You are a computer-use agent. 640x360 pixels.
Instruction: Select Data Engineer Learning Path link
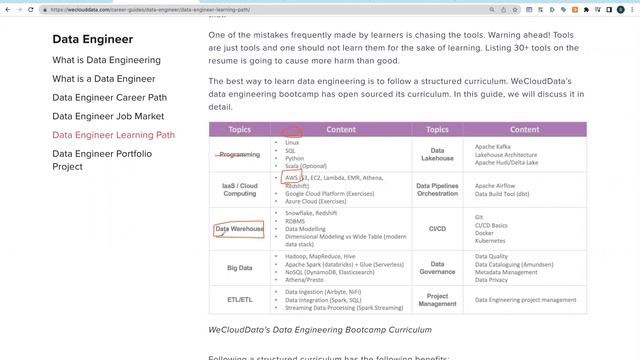113,135
